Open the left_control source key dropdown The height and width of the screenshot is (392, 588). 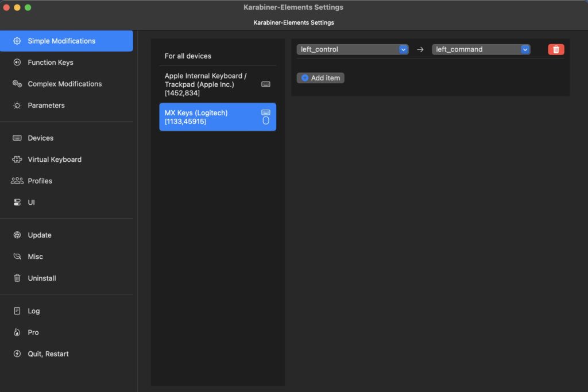tap(352, 49)
